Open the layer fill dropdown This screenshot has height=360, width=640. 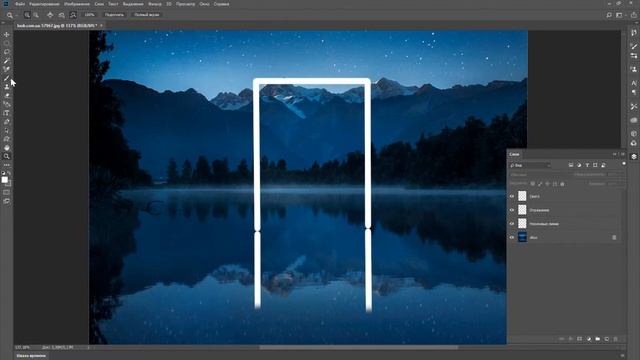point(616,184)
